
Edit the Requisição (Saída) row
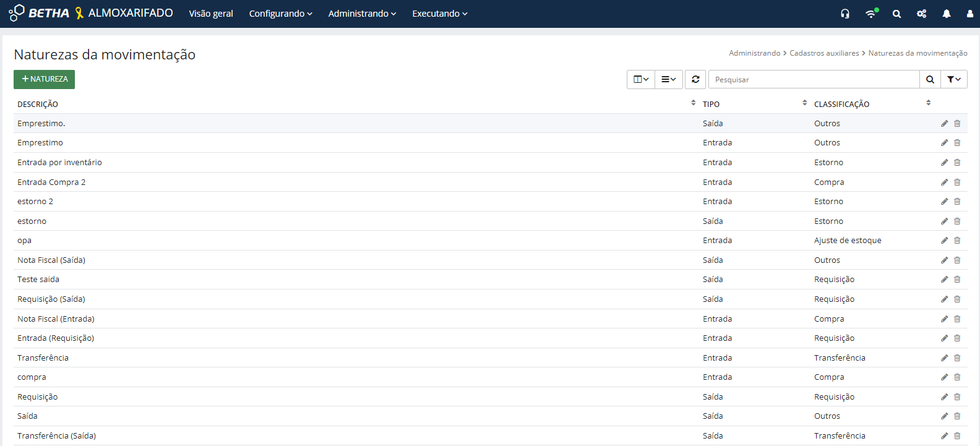[x=945, y=299]
